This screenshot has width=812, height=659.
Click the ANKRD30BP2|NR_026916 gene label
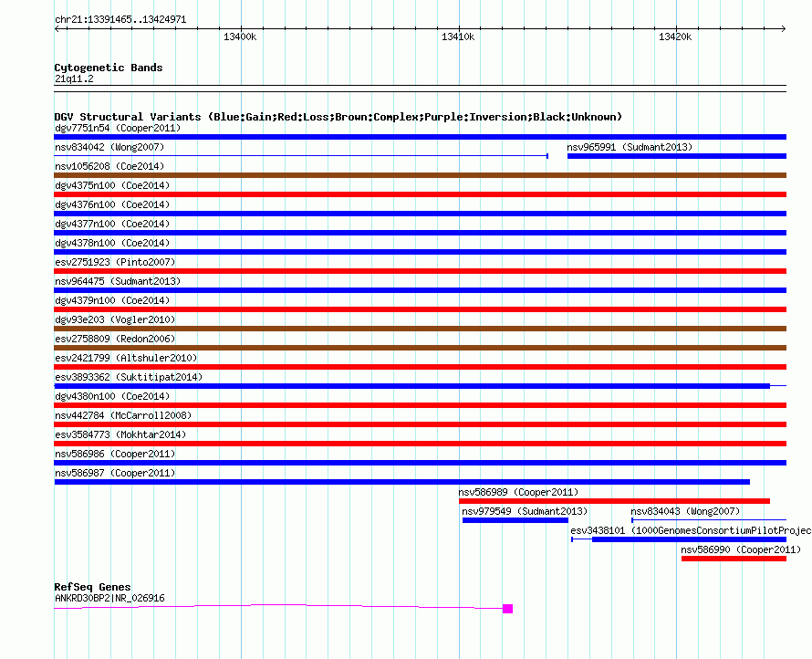(x=109, y=598)
